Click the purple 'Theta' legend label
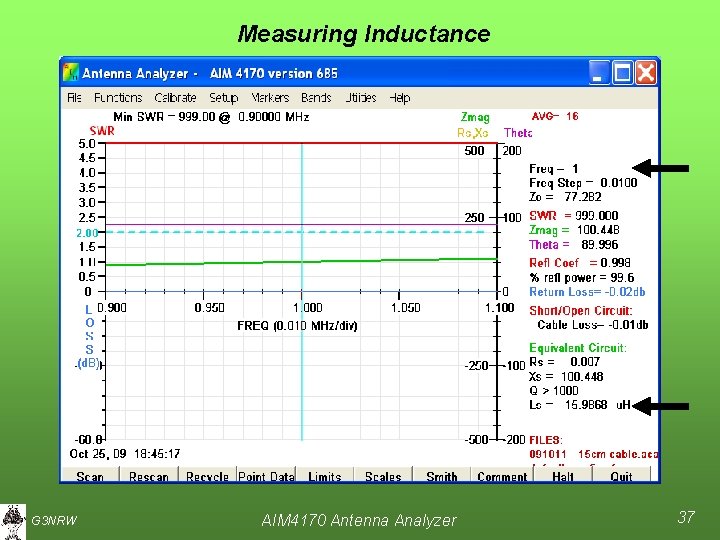720x540 pixels. coord(518,133)
